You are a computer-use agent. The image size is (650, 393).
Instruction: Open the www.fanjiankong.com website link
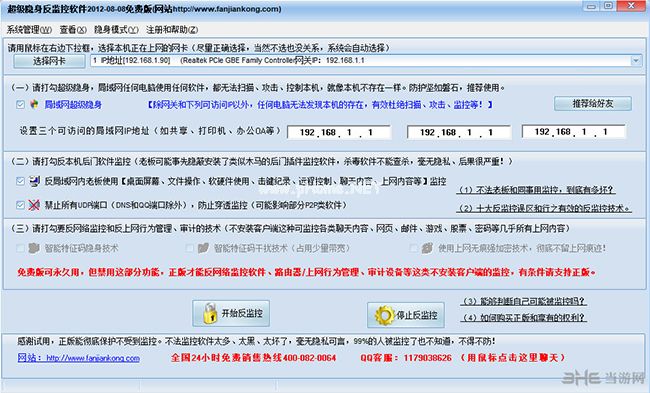coord(79,358)
